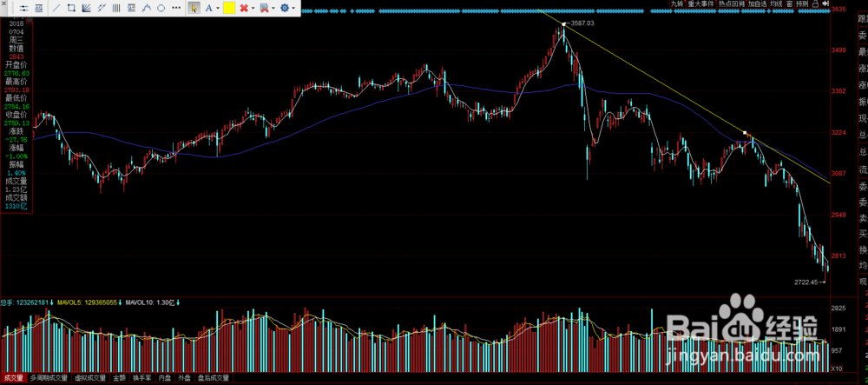
Task: Open the 重大事件 button
Action: pos(700,3)
